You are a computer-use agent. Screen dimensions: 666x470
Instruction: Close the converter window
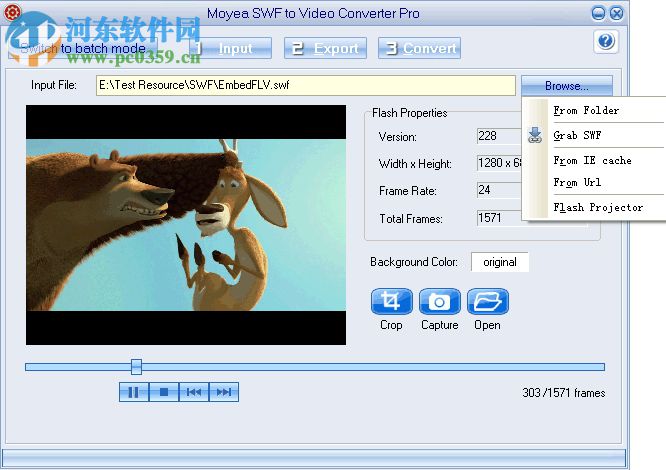pos(616,14)
